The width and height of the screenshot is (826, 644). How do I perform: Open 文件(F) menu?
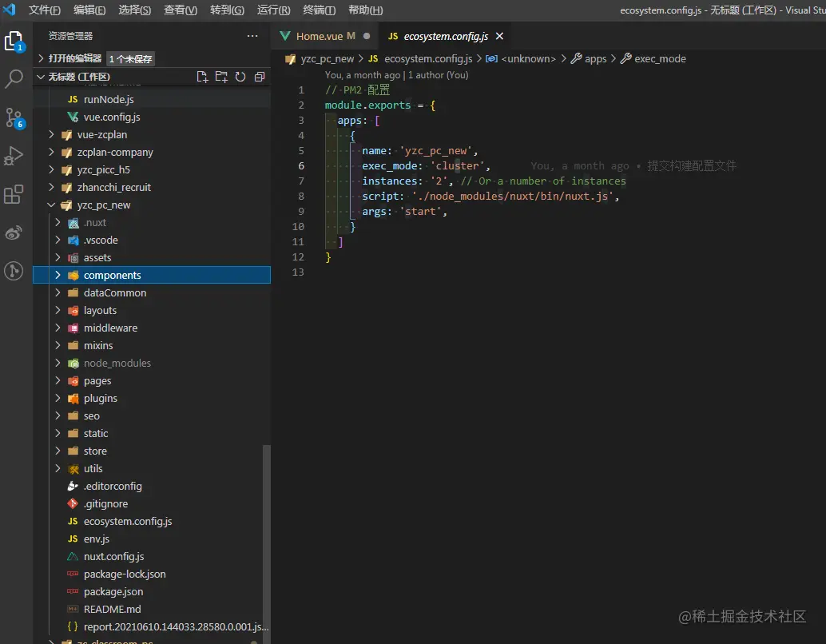[44, 10]
